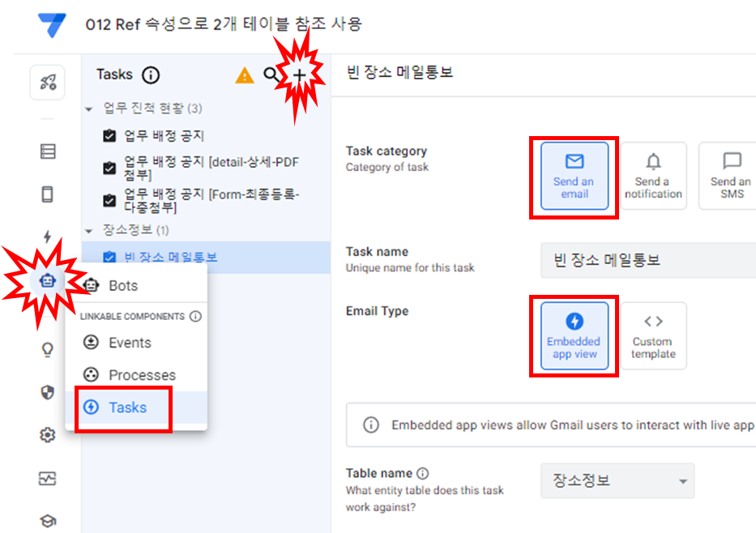Click app title 012 Ref 속성으로 2개 테이블 참조 사용

click(224, 24)
